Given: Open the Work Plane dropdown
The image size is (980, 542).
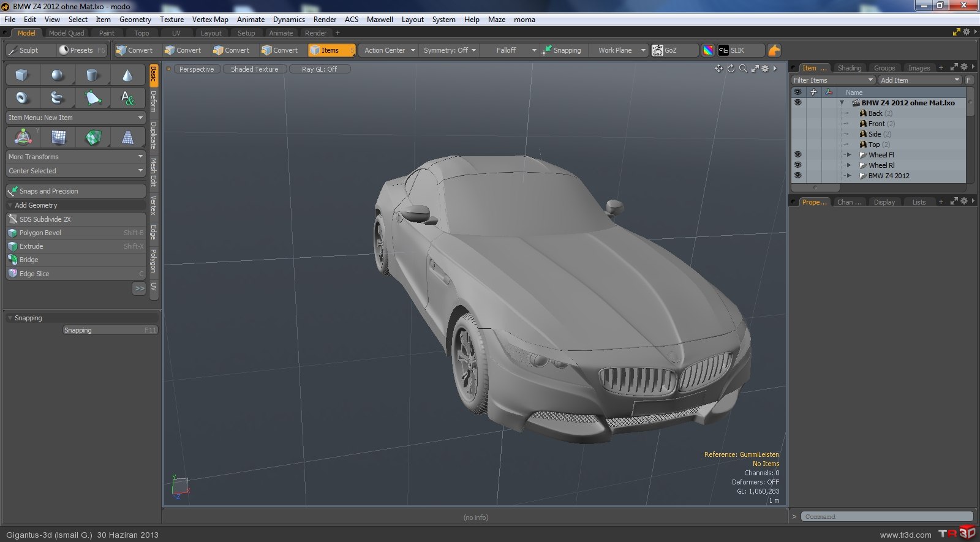Looking at the screenshot, I should click(x=620, y=50).
